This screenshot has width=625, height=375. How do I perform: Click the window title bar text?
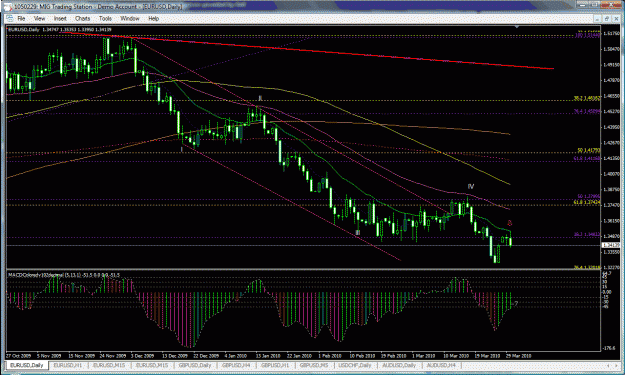pyautogui.click(x=98, y=6)
